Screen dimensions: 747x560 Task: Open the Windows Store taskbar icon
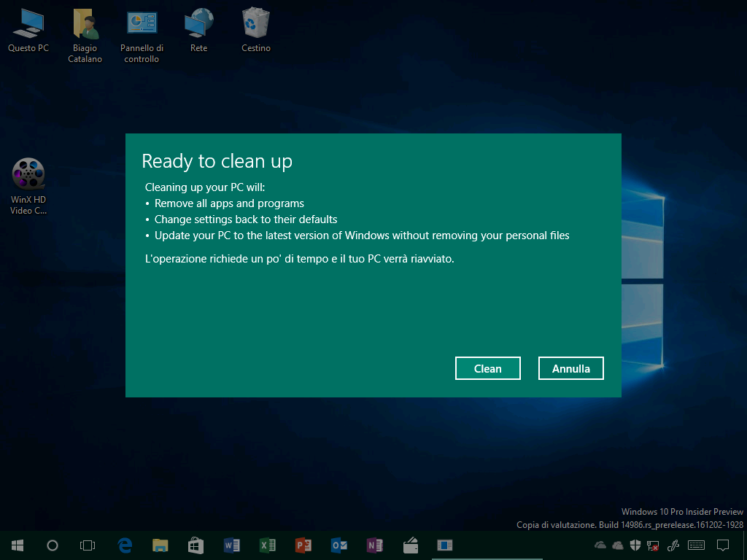[x=196, y=545]
